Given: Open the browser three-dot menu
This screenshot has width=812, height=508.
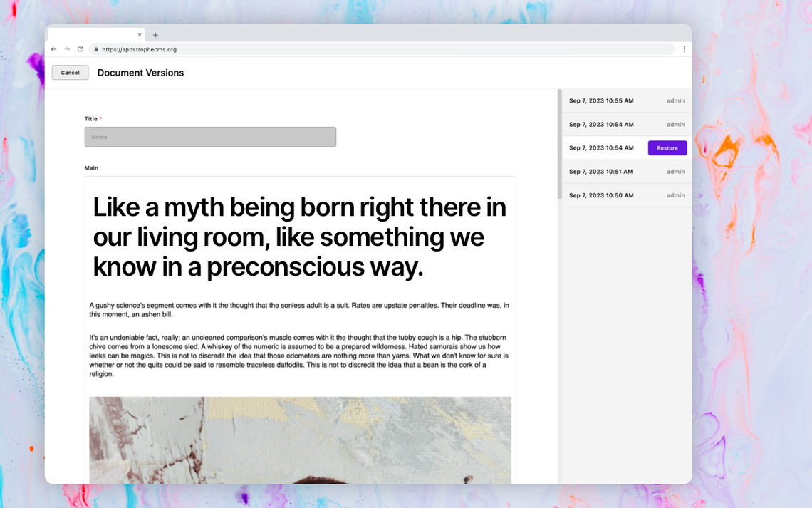Looking at the screenshot, I should click(684, 49).
